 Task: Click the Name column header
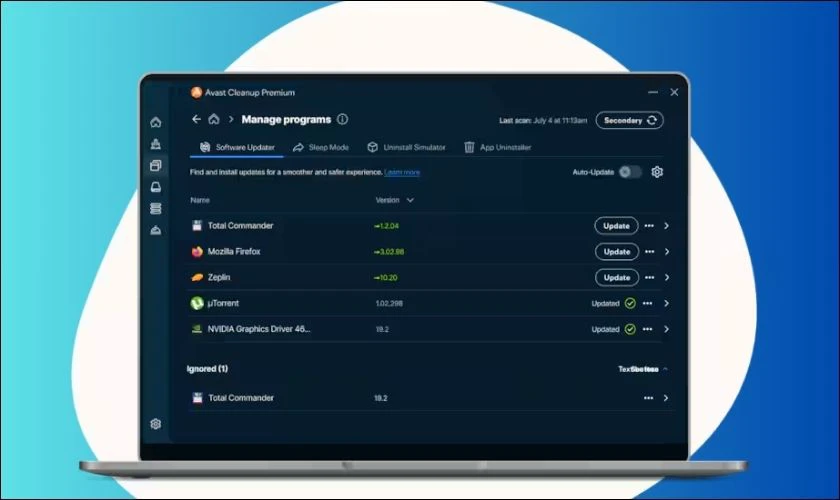pos(200,200)
